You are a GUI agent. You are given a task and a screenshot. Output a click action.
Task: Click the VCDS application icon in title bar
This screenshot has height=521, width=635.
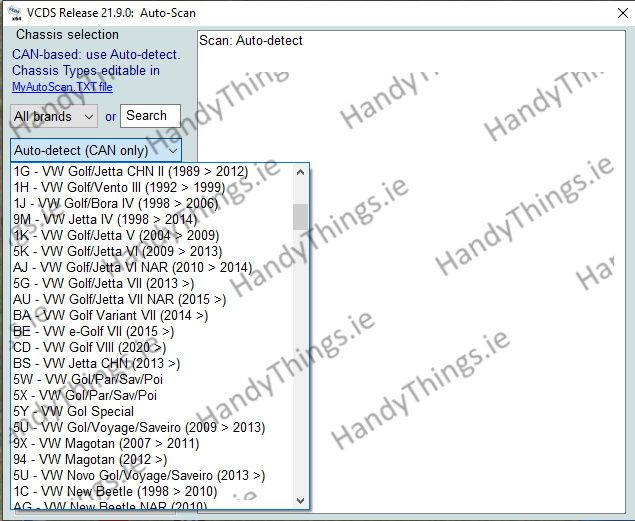coord(15,13)
